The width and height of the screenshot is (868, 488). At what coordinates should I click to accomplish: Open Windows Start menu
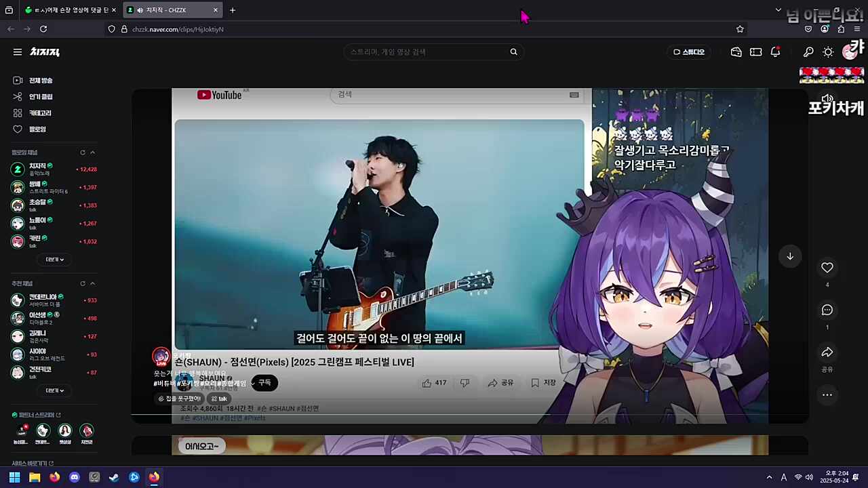point(14,477)
